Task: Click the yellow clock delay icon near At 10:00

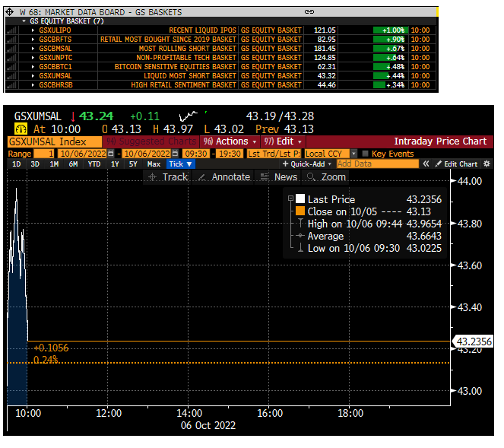Action: (x=21, y=129)
